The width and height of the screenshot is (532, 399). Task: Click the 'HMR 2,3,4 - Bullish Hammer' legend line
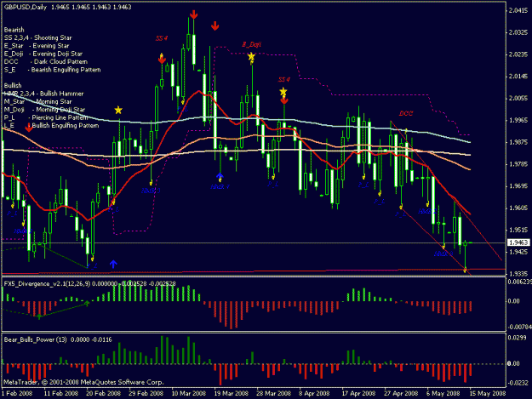[x=43, y=94]
